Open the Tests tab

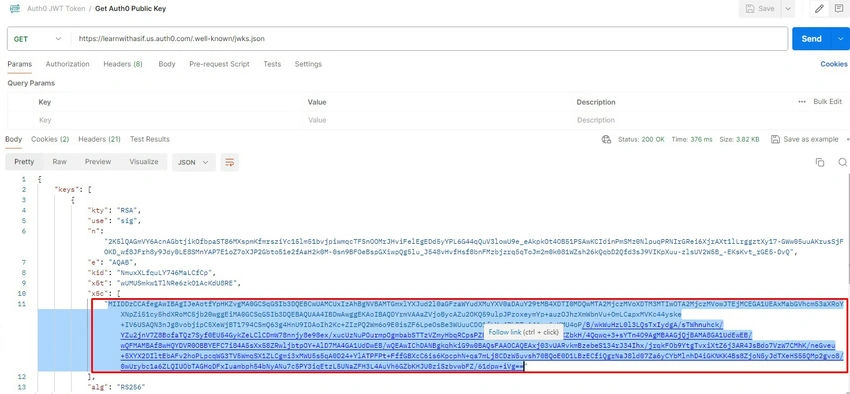[272, 64]
